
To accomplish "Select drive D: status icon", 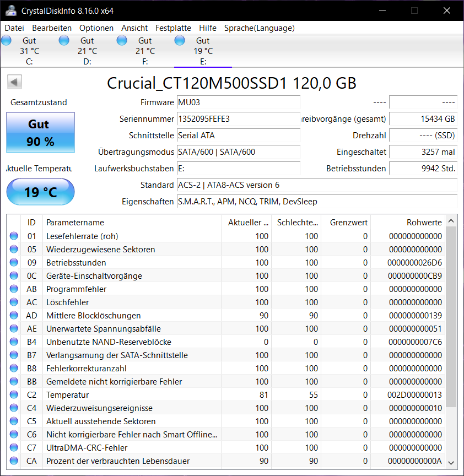I will tap(64, 40).
